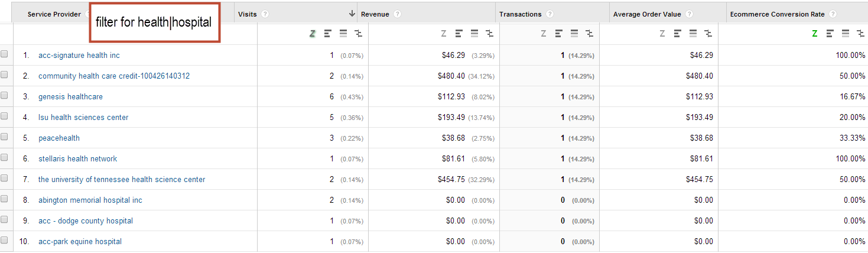Click comparison icon under Average Order Value
This screenshot has height=253, width=868.
coord(708,34)
